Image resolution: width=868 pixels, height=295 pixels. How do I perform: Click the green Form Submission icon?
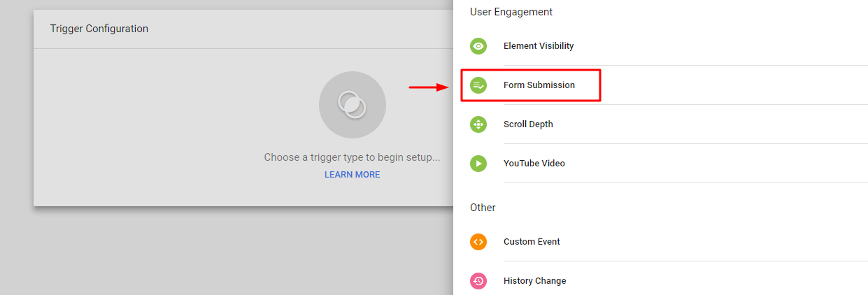point(478,85)
